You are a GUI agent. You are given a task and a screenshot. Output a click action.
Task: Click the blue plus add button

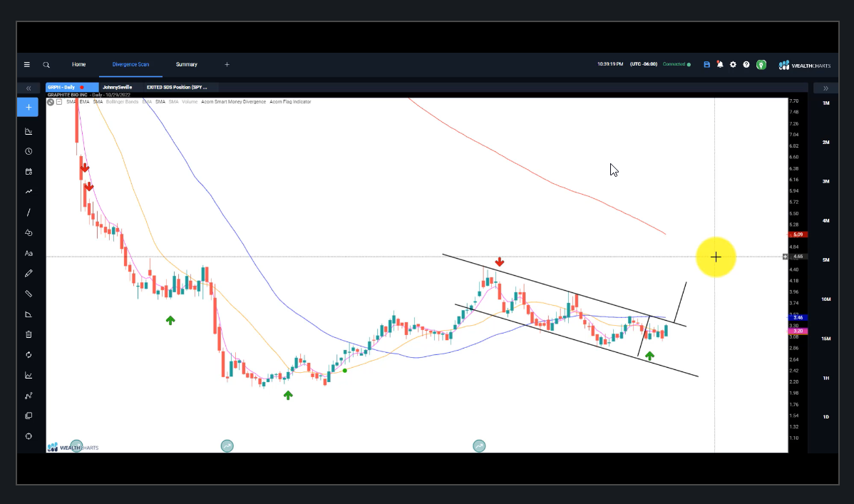[x=29, y=108]
